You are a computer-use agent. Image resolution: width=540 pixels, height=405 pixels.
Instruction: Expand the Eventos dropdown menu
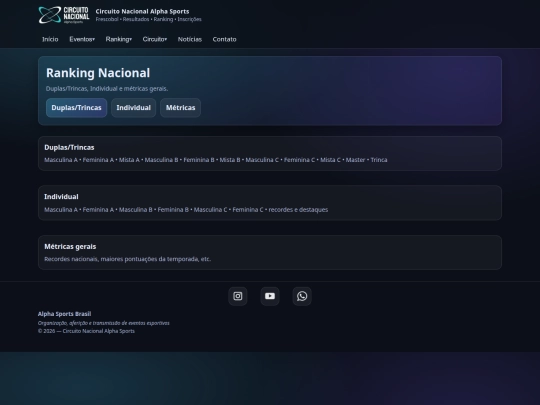(x=82, y=39)
